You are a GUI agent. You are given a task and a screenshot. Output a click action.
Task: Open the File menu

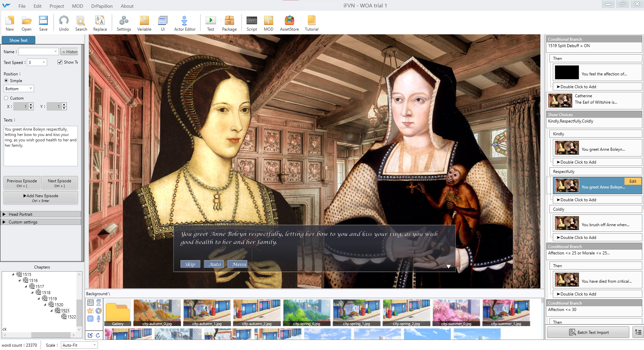pyautogui.click(x=22, y=6)
